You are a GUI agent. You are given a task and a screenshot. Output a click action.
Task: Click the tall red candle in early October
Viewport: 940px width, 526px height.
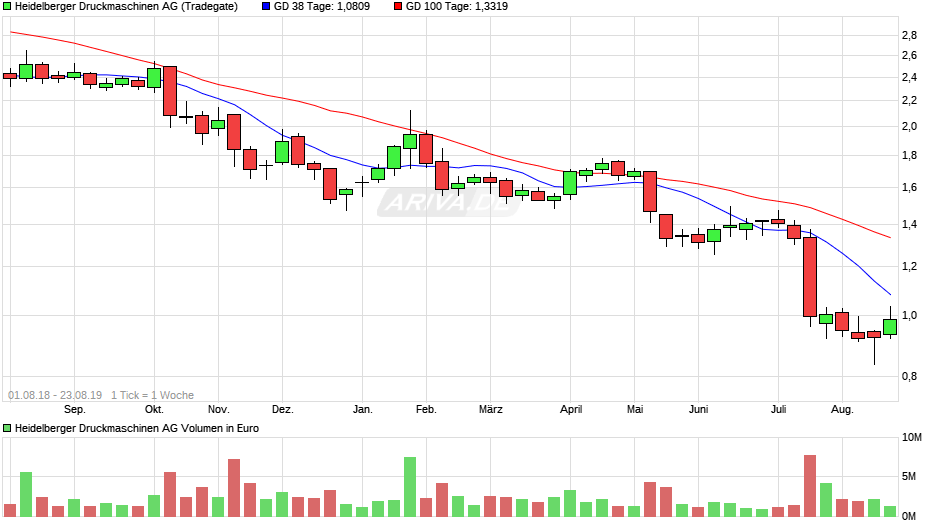(170, 91)
